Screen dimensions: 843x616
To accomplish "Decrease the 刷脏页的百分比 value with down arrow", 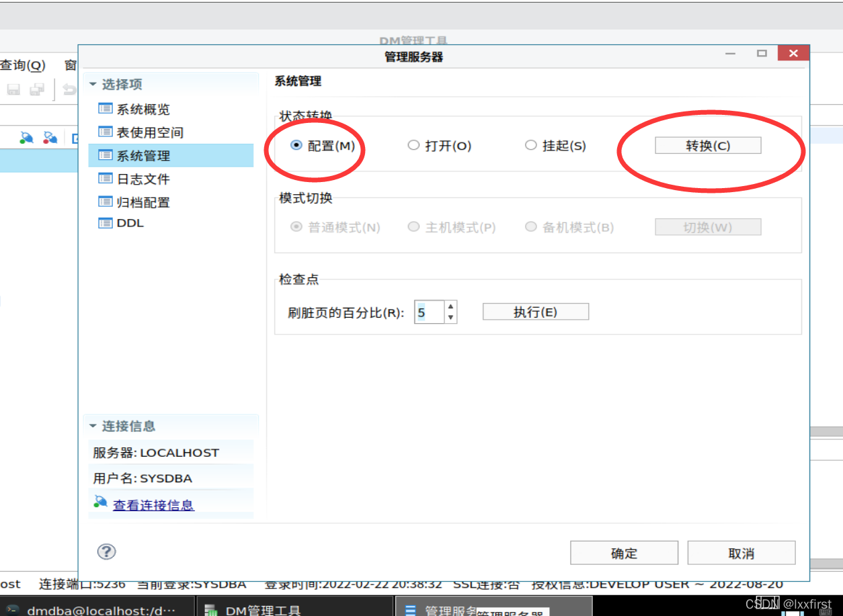I will pos(450,317).
